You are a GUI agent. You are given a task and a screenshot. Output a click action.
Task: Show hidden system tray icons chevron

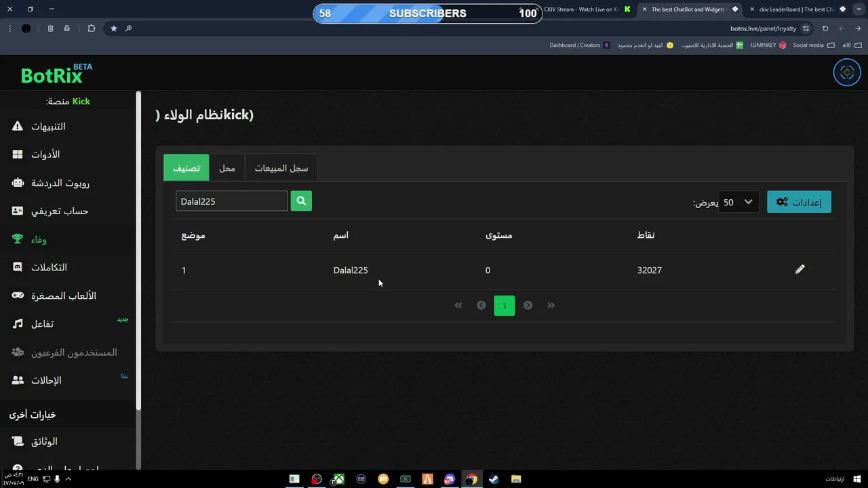(68, 479)
